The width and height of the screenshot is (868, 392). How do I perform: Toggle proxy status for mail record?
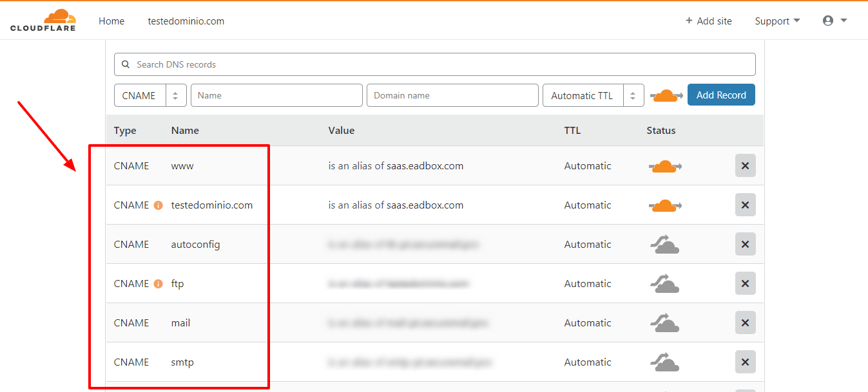coord(664,323)
